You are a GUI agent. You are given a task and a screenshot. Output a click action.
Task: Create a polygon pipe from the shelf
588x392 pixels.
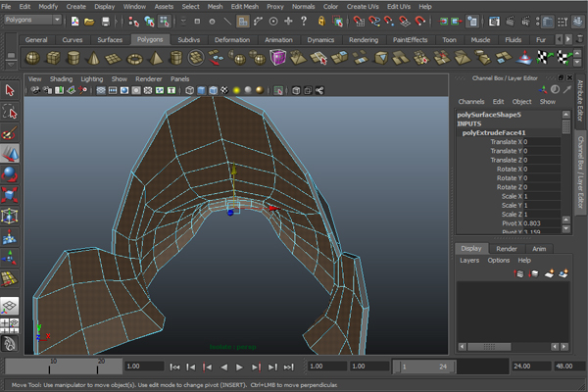(x=175, y=58)
